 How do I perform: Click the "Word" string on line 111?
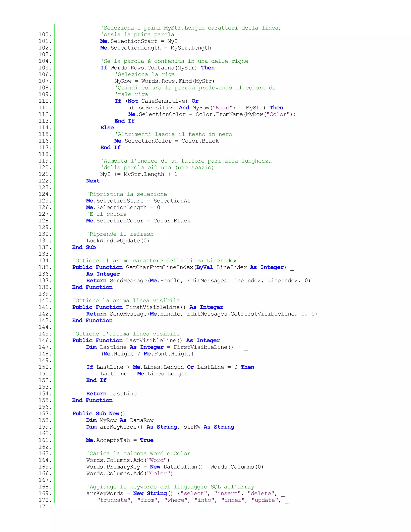(223, 108)
